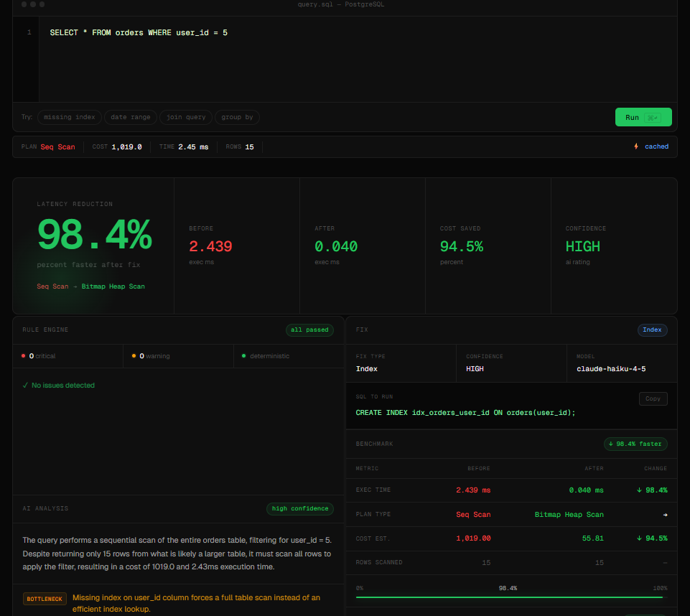Click the BOTTLENECK warning badge
Screen dimensions: 690x616
[x=44, y=597]
